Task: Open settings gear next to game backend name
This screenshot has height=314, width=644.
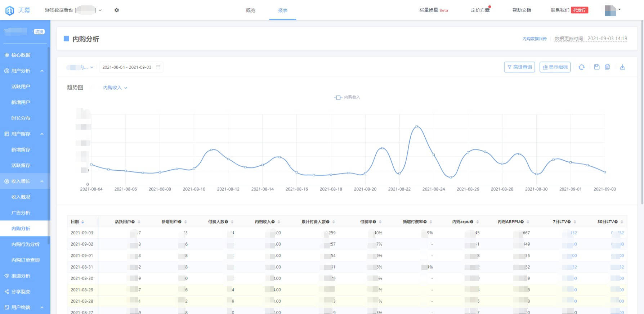Action: click(x=117, y=10)
